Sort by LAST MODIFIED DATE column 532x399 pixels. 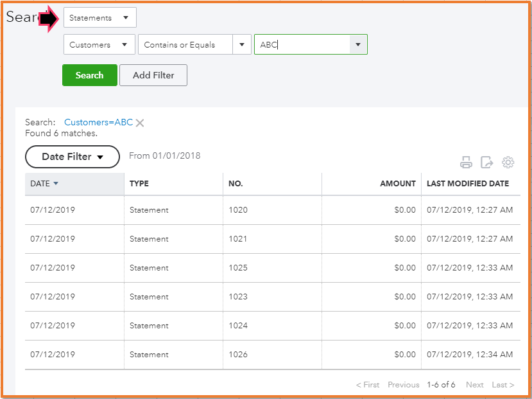[468, 183]
